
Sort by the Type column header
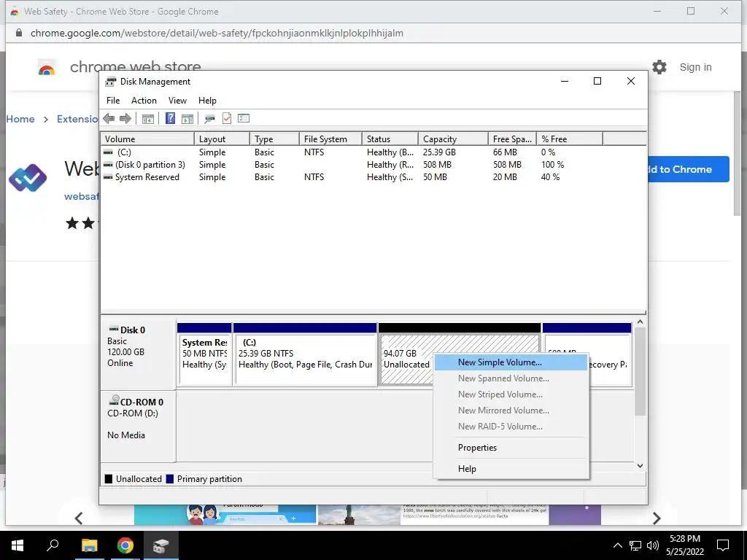pos(274,139)
